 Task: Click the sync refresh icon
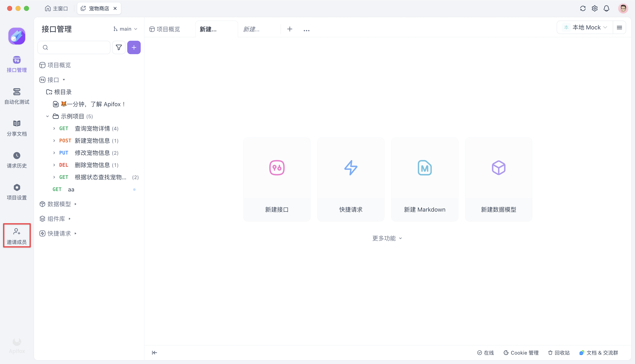(583, 8)
